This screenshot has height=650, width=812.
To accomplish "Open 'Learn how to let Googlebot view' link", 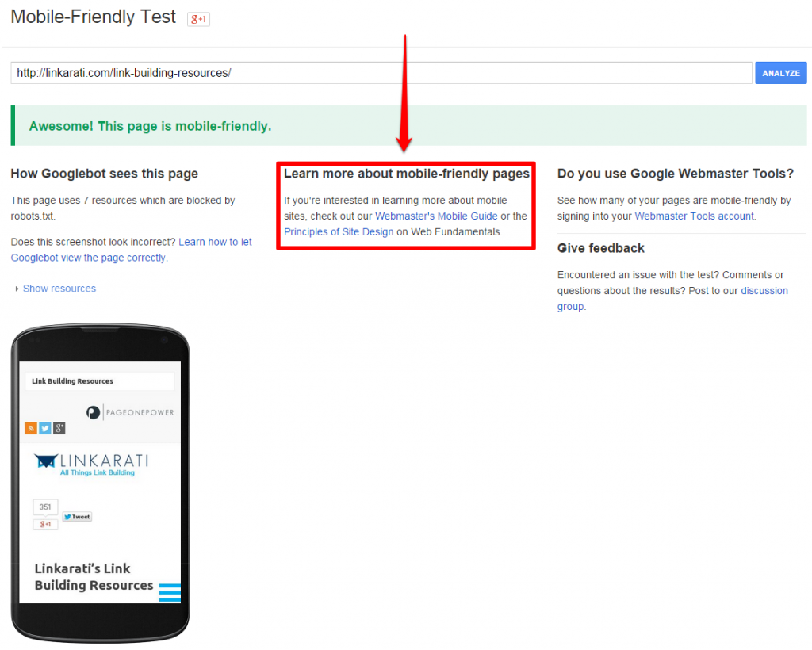I will (132, 250).
